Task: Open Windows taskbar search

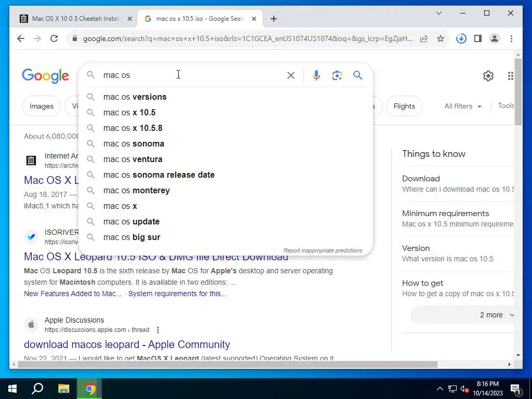Action: pos(37,389)
